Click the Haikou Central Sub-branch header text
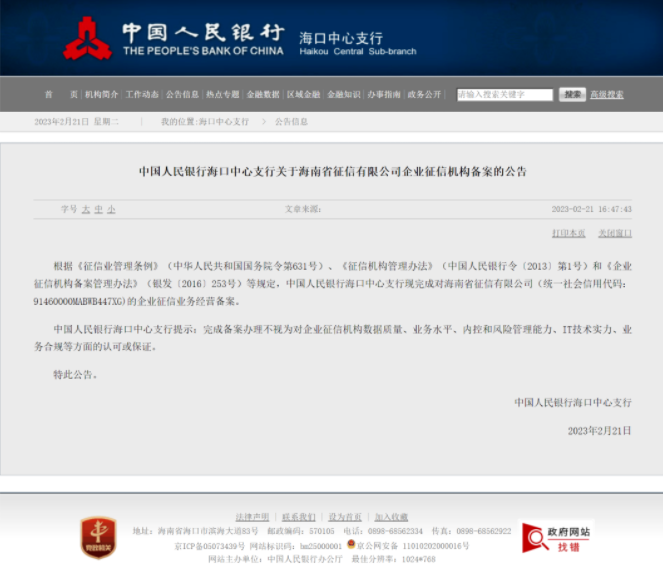 tap(358, 52)
